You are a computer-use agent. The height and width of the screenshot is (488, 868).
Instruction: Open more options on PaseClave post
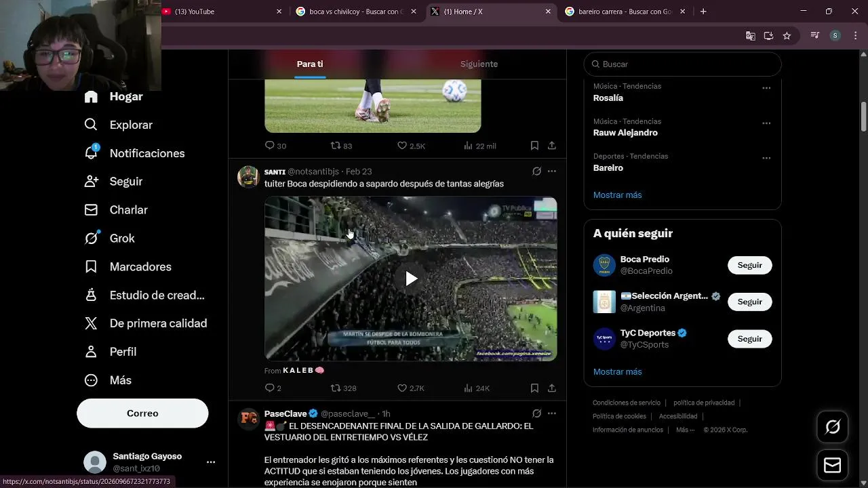pyautogui.click(x=552, y=413)
